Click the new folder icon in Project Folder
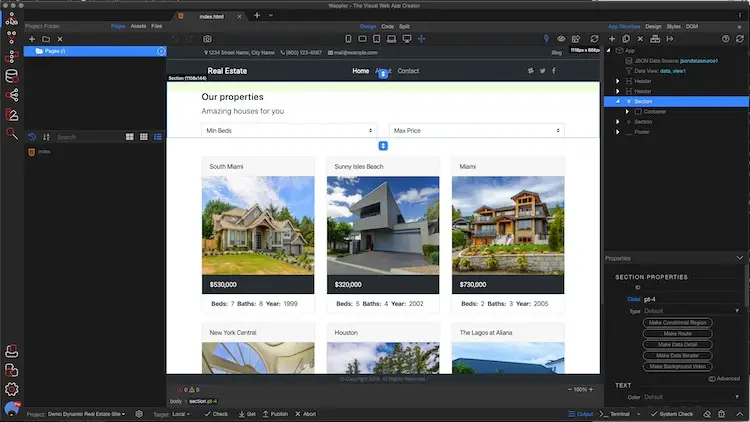 (x=46, y=39)
